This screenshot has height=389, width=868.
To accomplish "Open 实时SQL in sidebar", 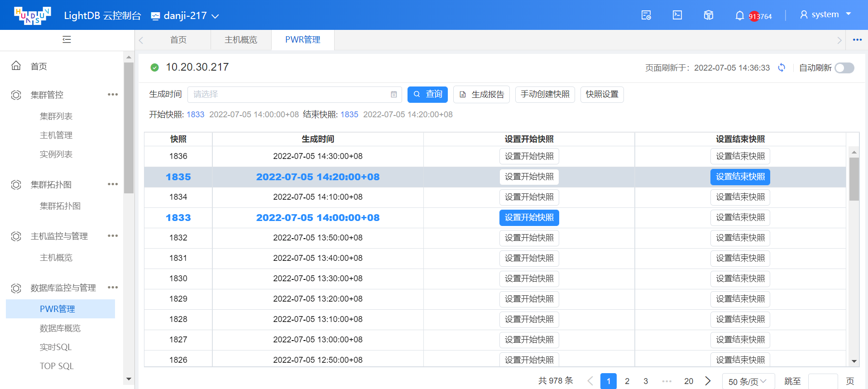I will click(x=56, y=347).
